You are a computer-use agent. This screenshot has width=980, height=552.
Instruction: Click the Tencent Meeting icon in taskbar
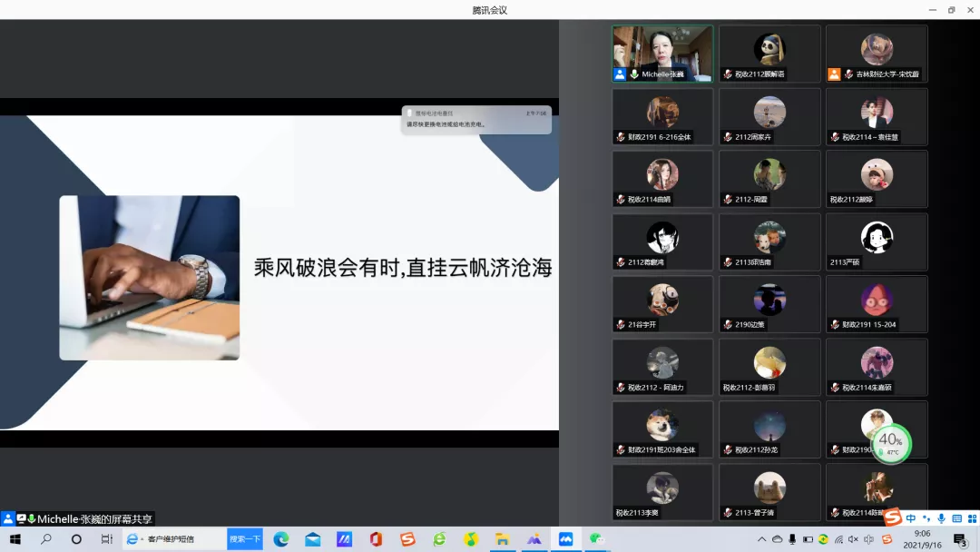click(565, 539)
